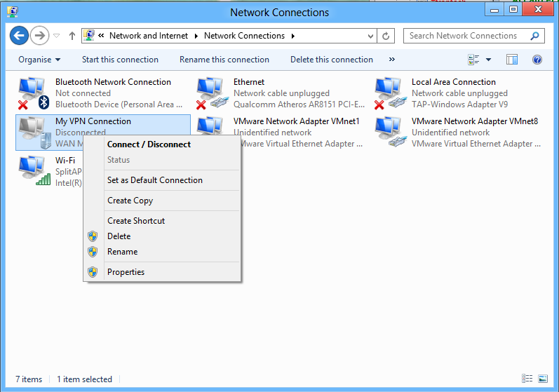Image resolution: width=559 pixels, height=392 pixels.
Task: Click Delete this connection in toolbar
Action: (332, 60)
